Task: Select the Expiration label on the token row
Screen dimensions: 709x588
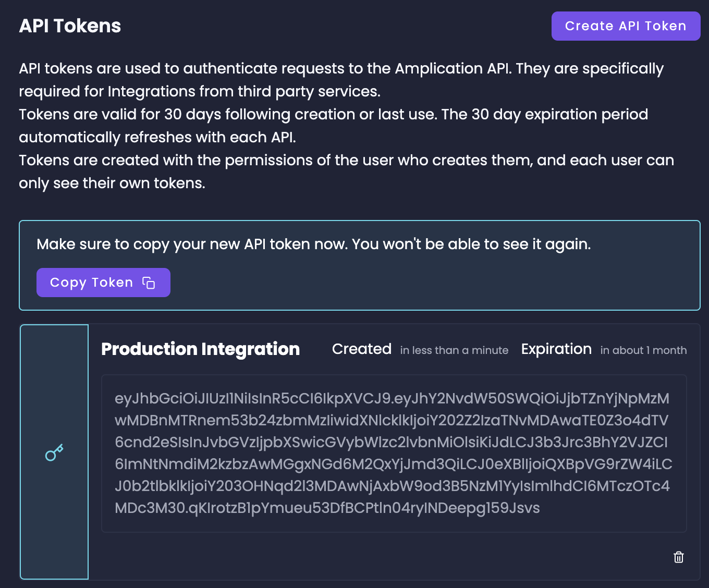Action: point(556,349)
